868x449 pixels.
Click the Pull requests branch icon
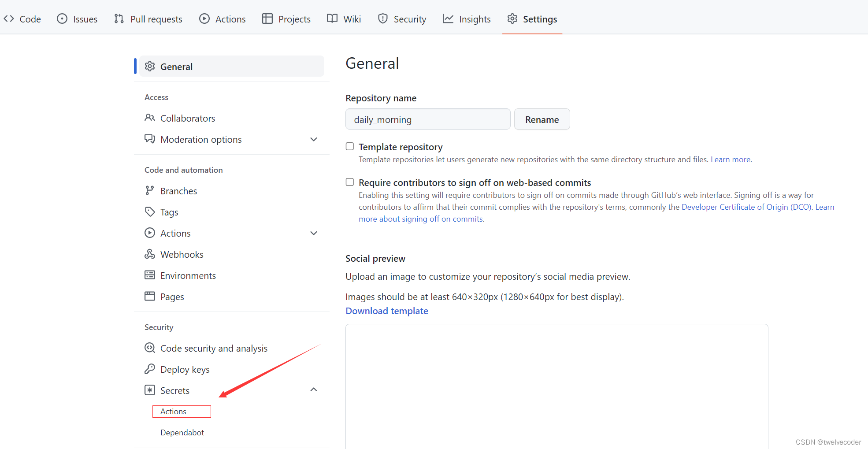pyautogui.click(x=119, y=19)
